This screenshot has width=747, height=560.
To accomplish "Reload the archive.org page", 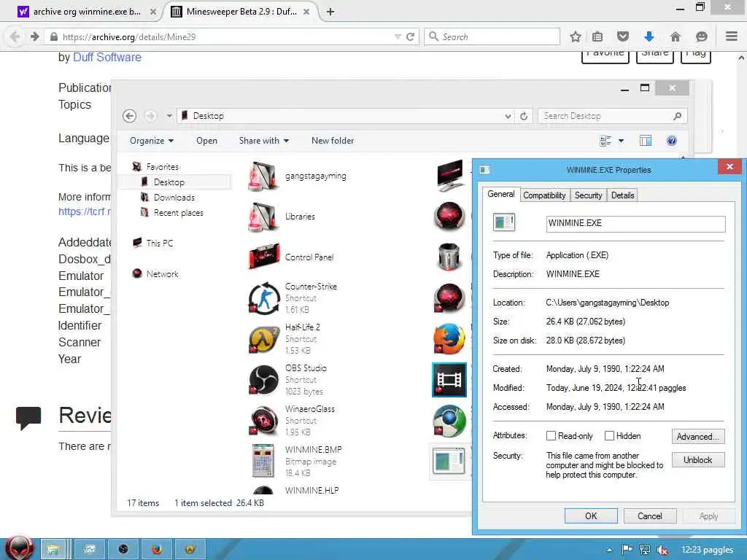I will pyautogui.click(x=410, y=36).
